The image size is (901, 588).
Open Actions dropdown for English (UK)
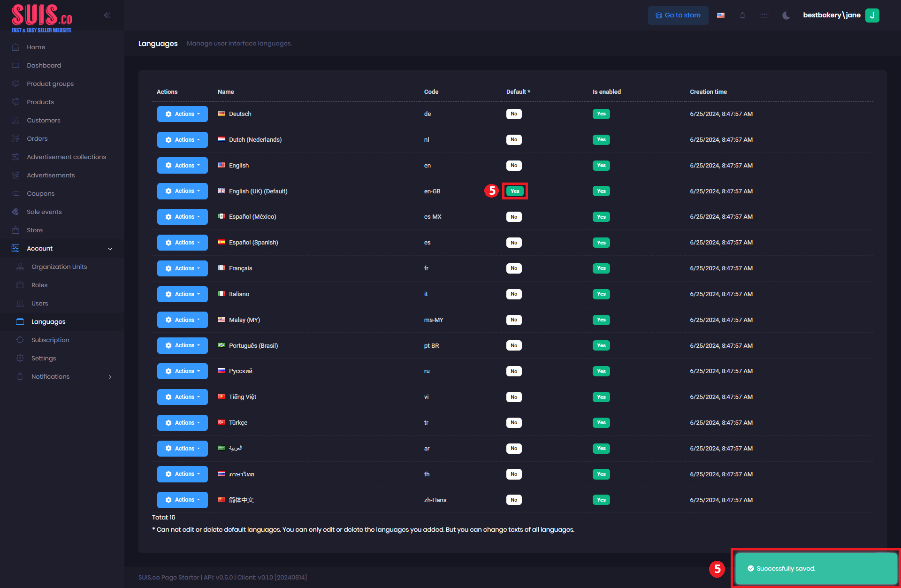[x=183, y=191]
